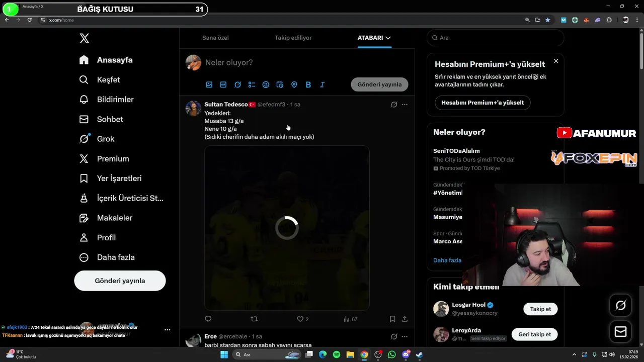Open the Windows Start menu
Viewport: 644px width, 362px height.
[x=224, y=354]
